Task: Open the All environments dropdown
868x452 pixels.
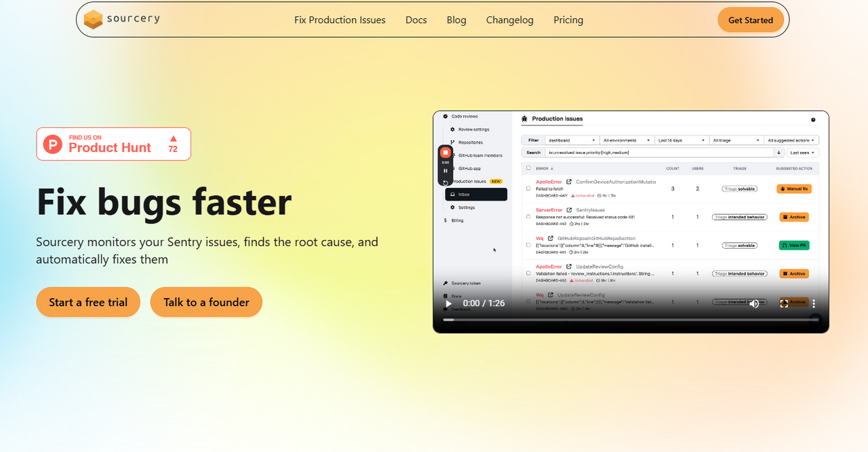Action: click(x=627, y=140)
